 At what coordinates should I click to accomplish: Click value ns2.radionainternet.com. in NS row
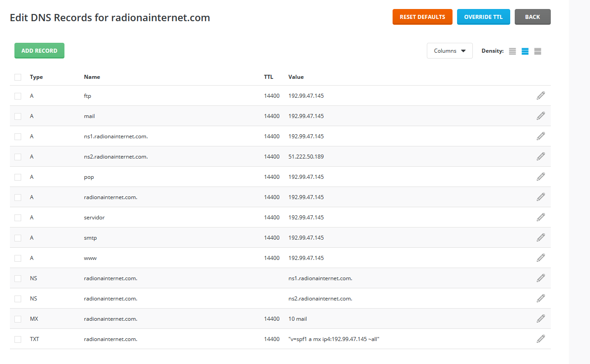(x=320, y=299)
